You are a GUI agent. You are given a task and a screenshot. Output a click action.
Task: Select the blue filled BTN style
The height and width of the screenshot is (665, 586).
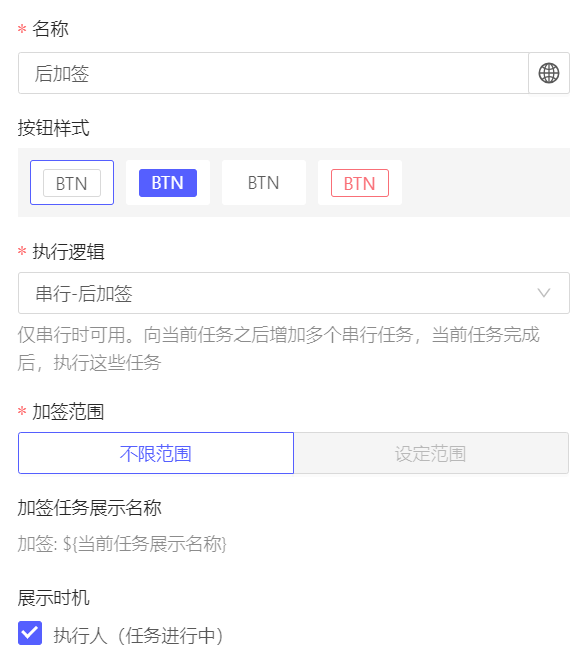168,182
